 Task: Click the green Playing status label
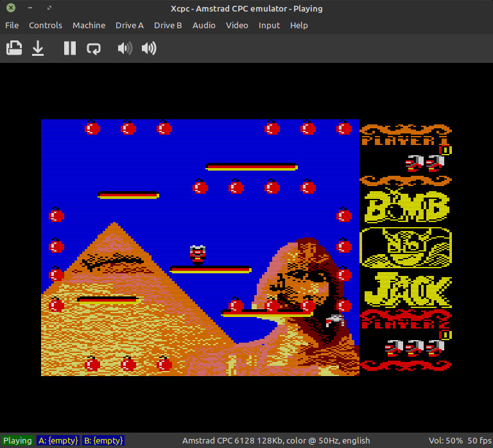click(x=17, y=440)
